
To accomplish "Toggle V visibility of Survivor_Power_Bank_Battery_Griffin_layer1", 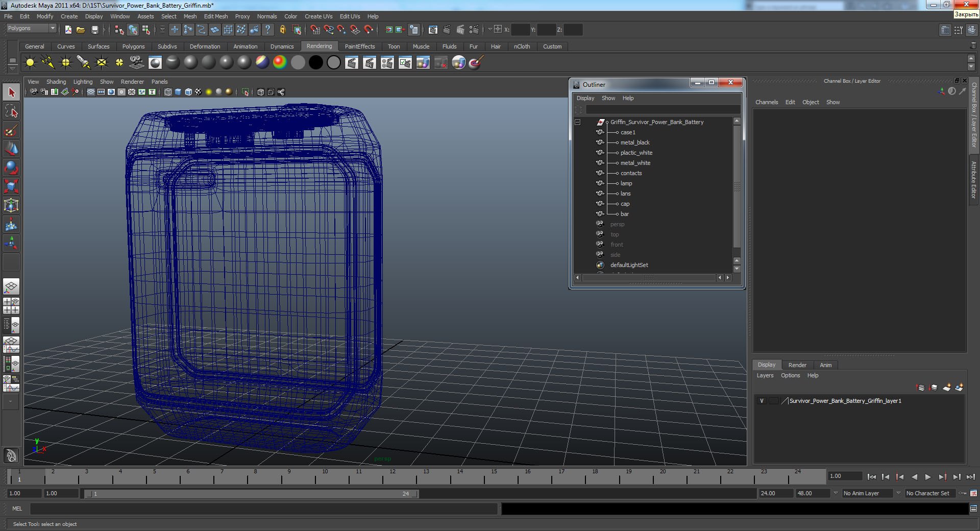I will tap(762, 401).
